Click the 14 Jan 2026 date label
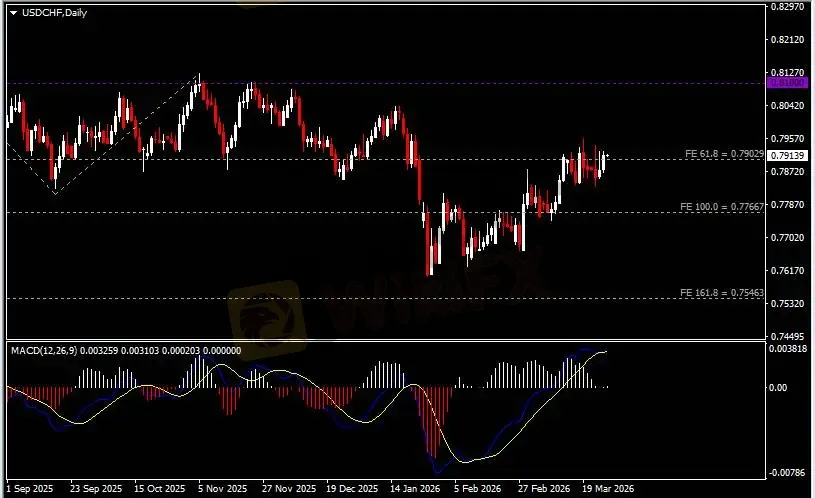The width and height of the screenshot is (815, 498). 415,490
